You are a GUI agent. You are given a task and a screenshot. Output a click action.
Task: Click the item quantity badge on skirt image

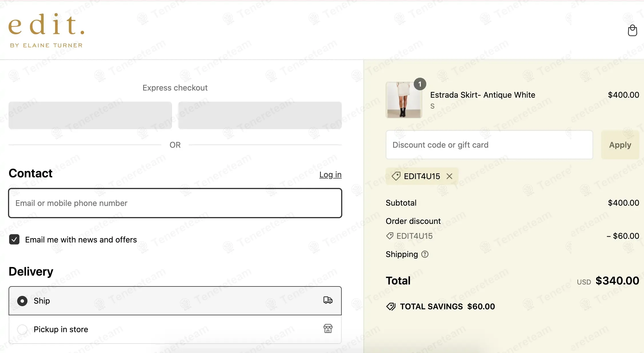(x=420, y=84)
